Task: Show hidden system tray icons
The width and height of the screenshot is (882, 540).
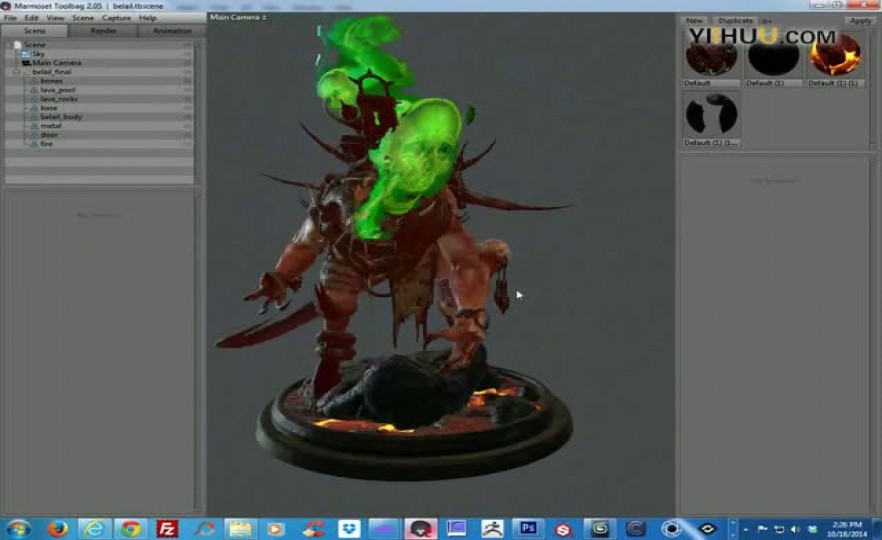Action: point(746,529)
